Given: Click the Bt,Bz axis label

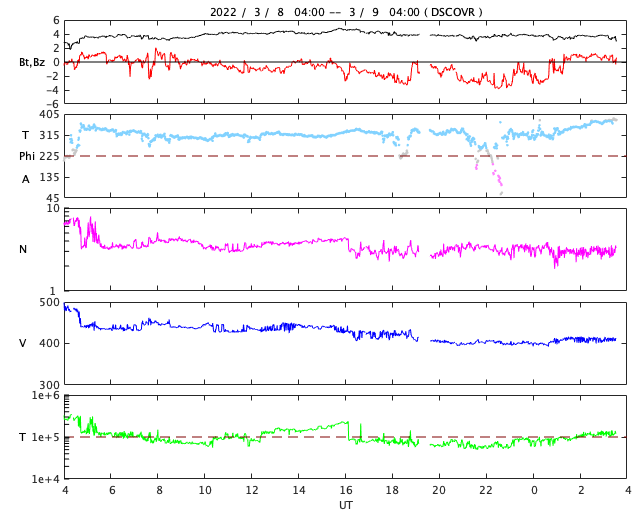Looking at the screenshot, I should coord(32,62).
